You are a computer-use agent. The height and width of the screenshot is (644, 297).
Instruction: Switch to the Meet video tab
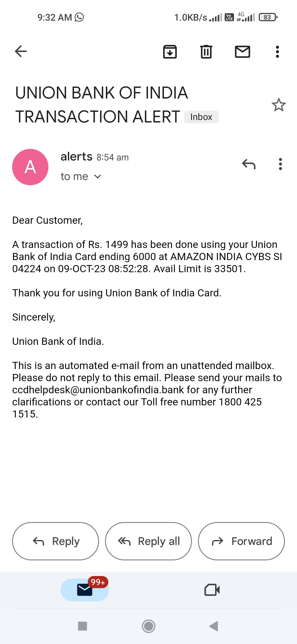click(x=212, y=590)
